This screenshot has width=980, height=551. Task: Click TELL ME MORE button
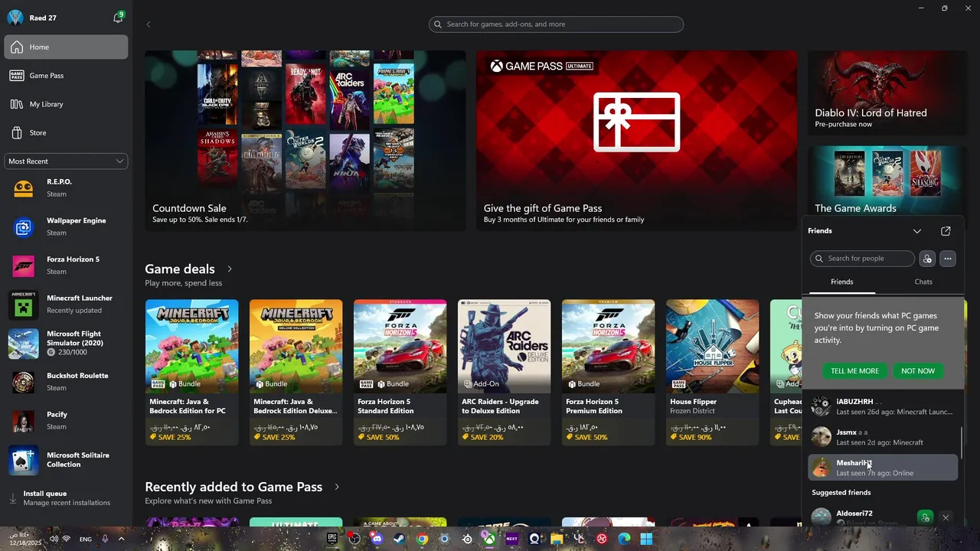coord(854,371)
